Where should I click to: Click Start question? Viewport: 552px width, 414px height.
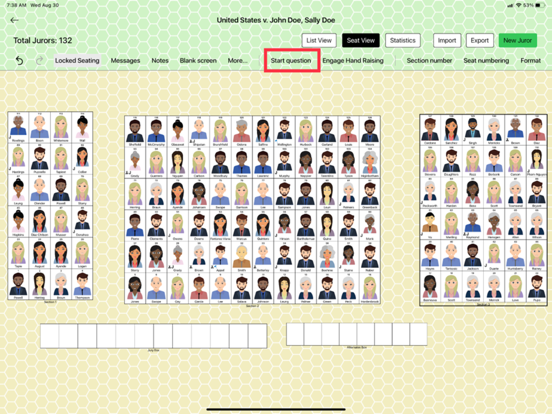[x=291, y=61]
